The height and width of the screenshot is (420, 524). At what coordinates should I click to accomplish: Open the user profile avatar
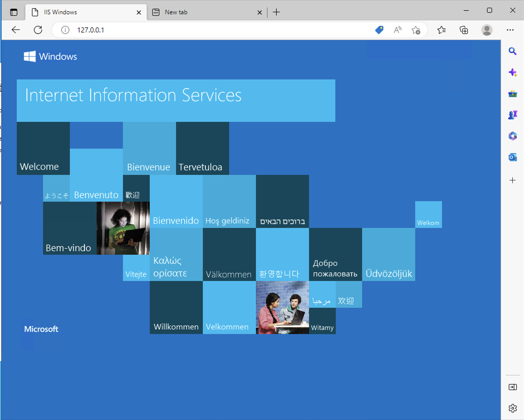click(x=487, y=30)
